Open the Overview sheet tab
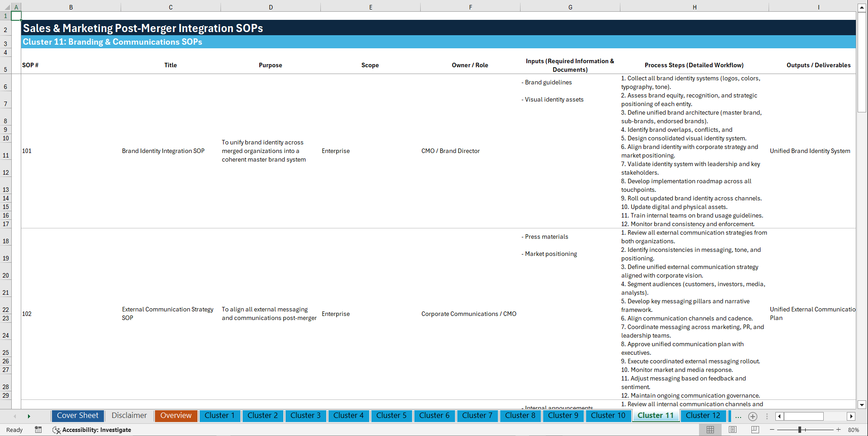Viewport: 868px width, 436px height. 176,416
